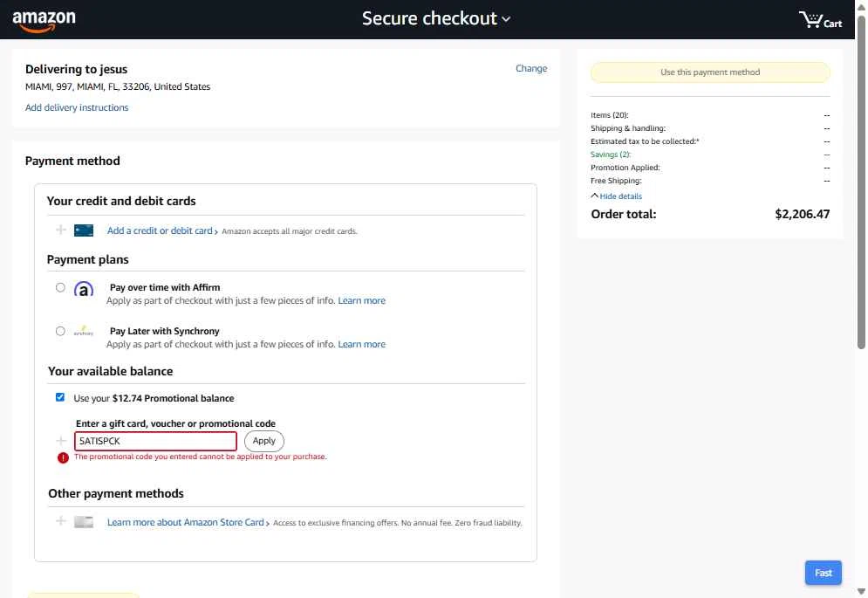Click the plus icon next to Amazon Store Card

[x=61, y=521]
